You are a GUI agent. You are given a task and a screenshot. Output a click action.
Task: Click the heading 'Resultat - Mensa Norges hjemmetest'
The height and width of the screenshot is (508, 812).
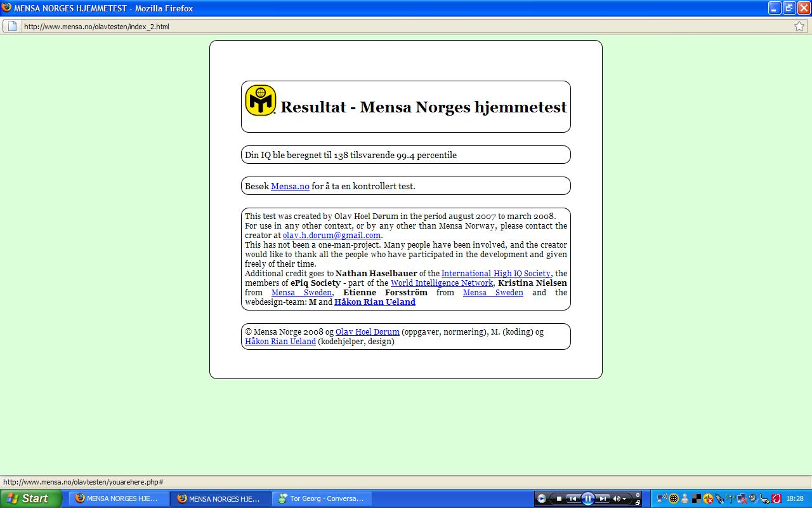click(x=424, y=107)
